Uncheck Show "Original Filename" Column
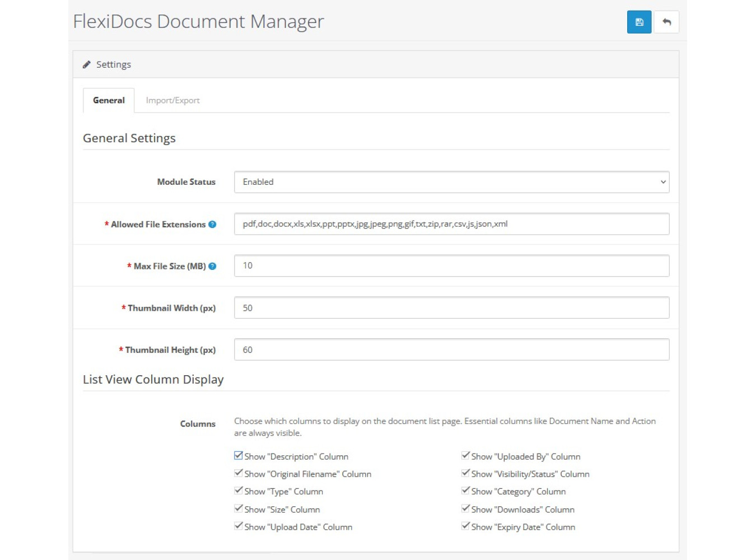 point(239,473)
